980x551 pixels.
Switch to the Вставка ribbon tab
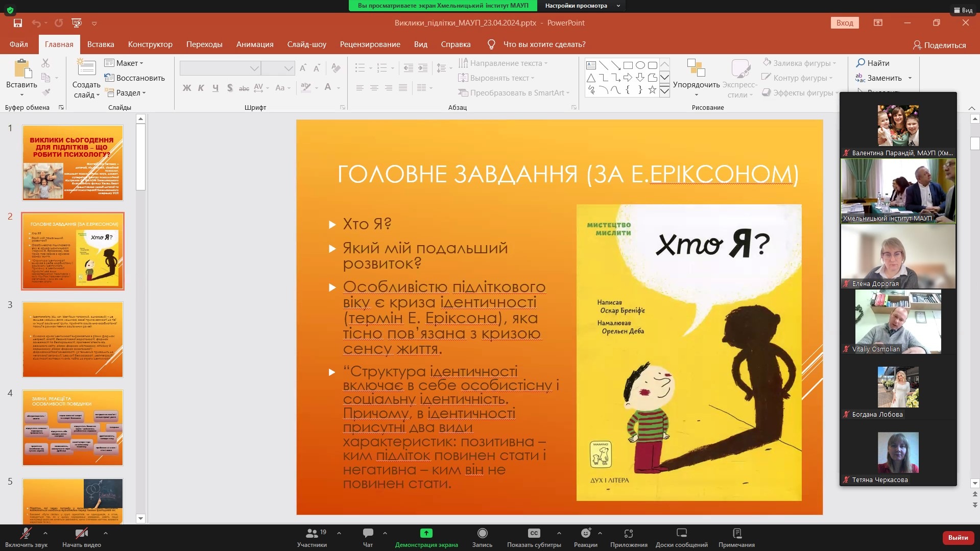101,44
